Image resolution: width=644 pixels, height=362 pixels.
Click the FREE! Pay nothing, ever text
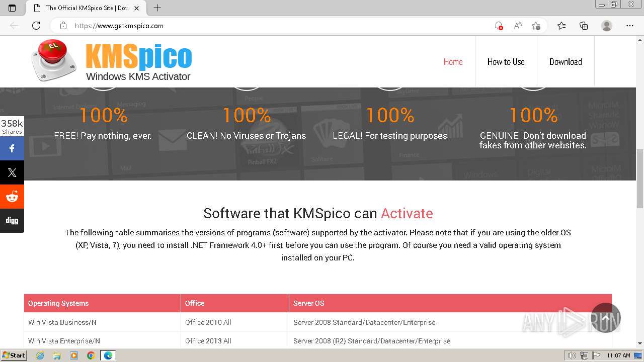click(103, 136)
